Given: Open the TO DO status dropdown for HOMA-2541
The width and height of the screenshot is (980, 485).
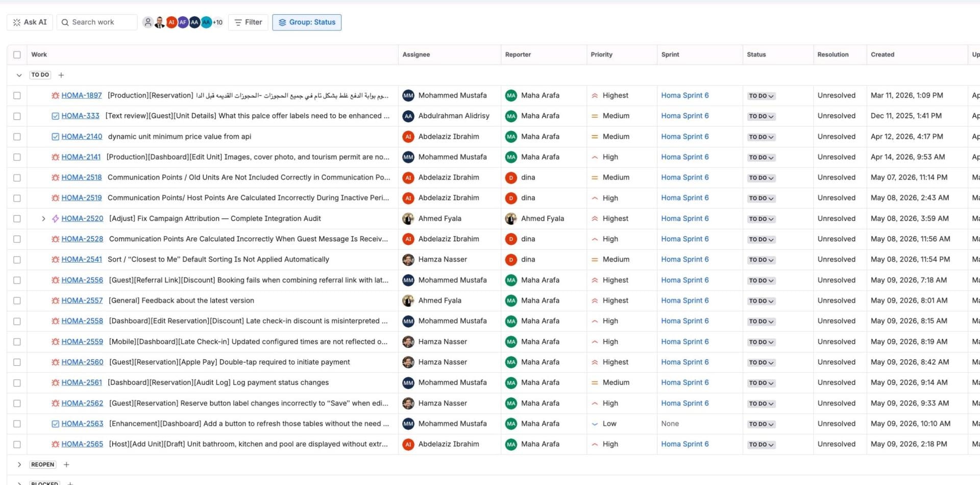Looking at the screenshot, I should [761, 260].
